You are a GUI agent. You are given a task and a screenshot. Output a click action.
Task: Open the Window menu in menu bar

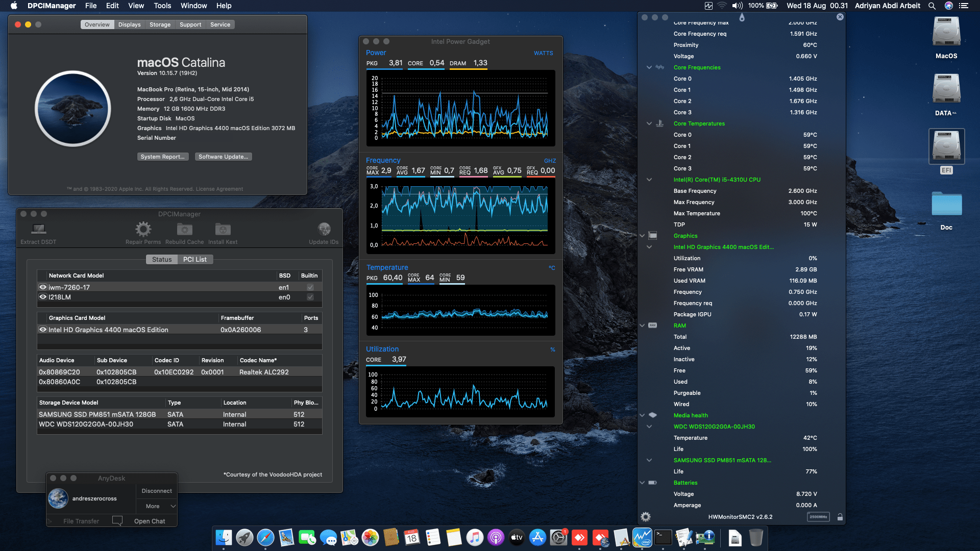[193, 6]
